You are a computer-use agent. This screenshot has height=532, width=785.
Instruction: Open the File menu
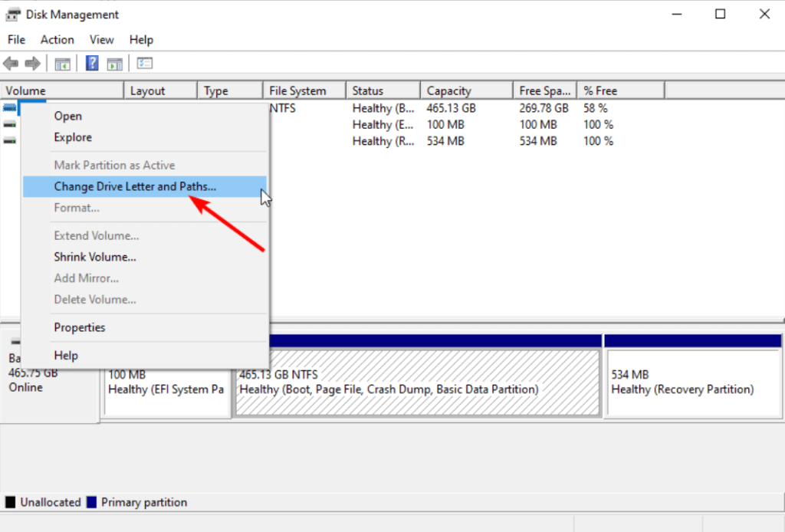(x=15, y=39)
